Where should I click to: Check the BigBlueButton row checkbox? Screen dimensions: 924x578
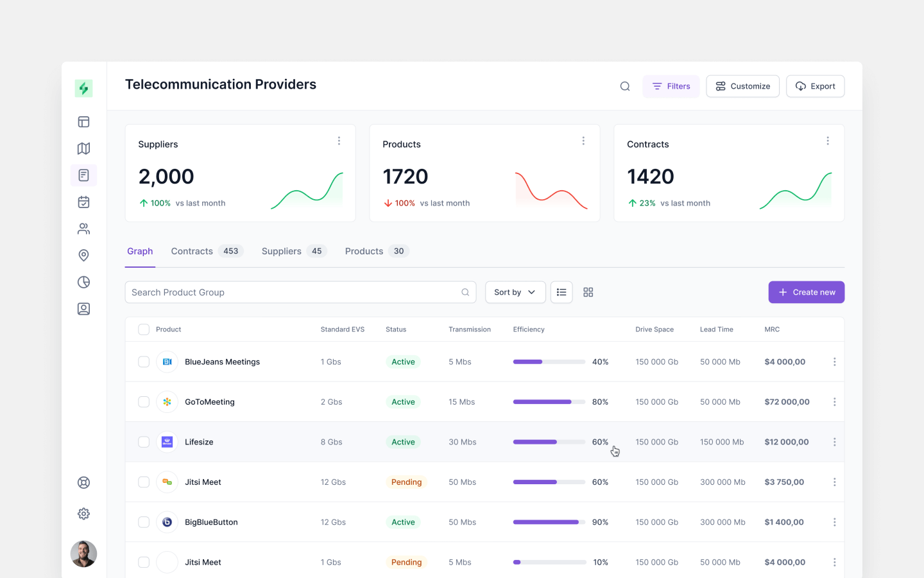click(x=144, y=522)
